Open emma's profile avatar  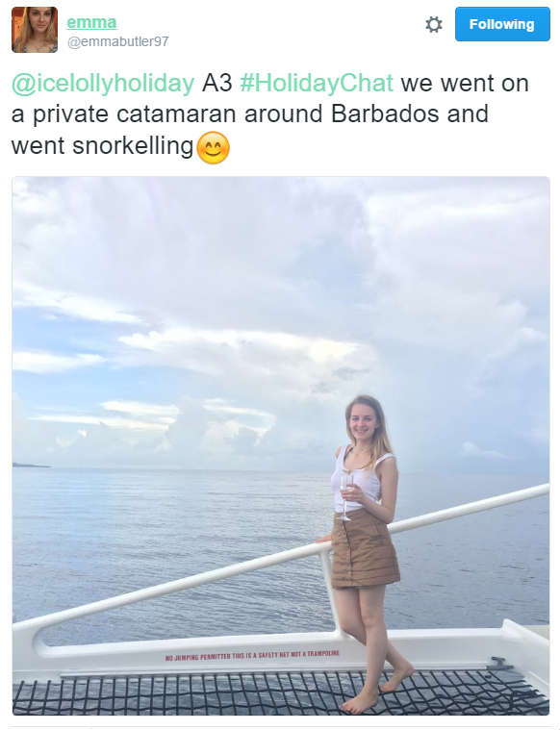click(x=35, y=29)
